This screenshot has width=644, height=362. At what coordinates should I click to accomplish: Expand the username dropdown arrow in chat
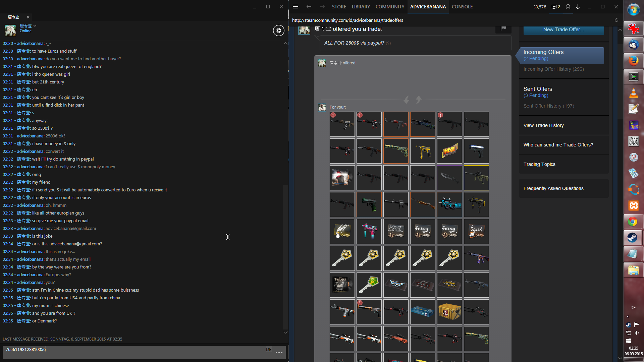(35, 26)
